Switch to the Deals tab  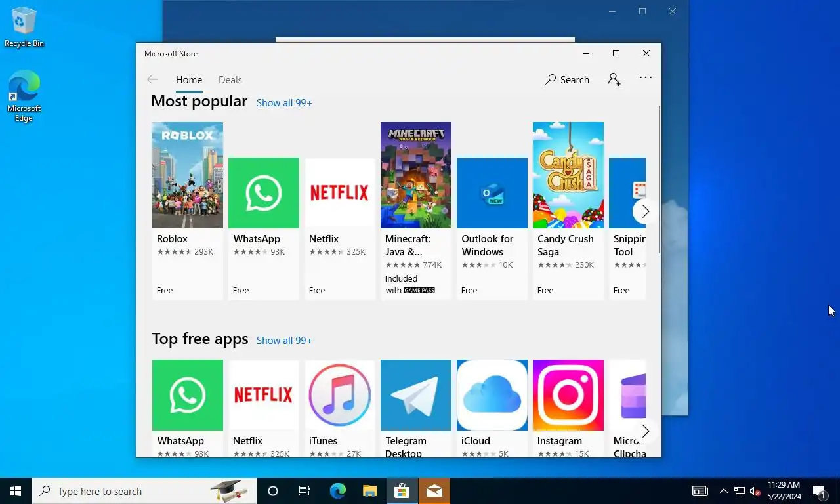[x=230, y=79]
